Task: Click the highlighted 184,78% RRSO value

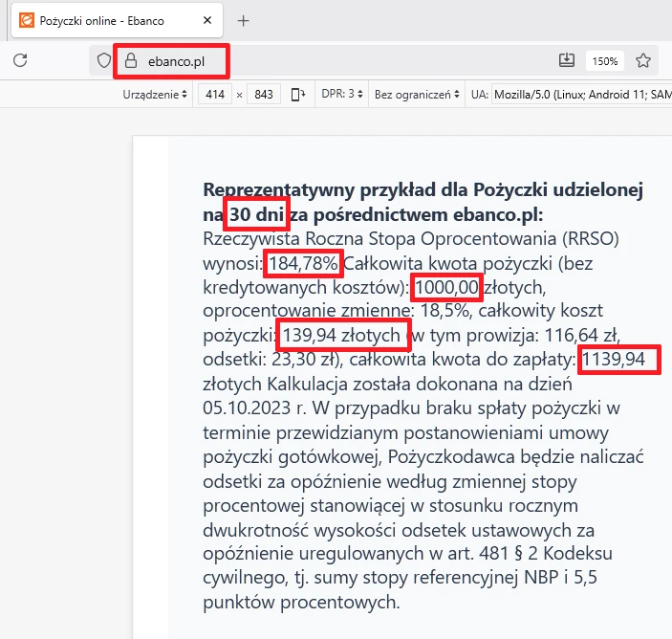Action: (303, 262)
